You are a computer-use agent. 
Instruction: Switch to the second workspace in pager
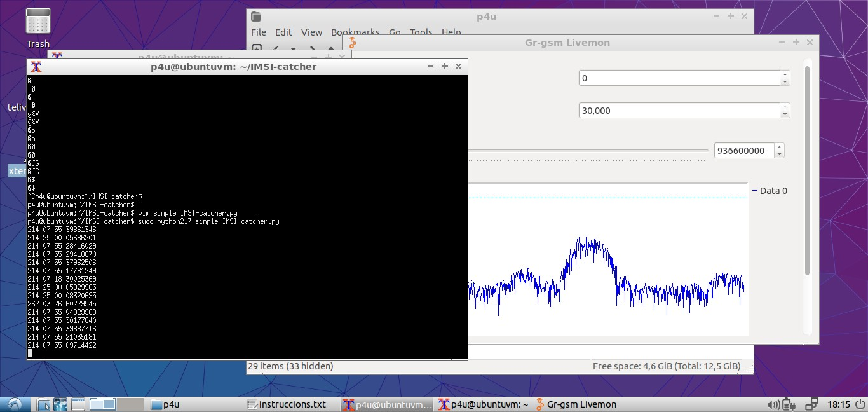pos(131,404)
